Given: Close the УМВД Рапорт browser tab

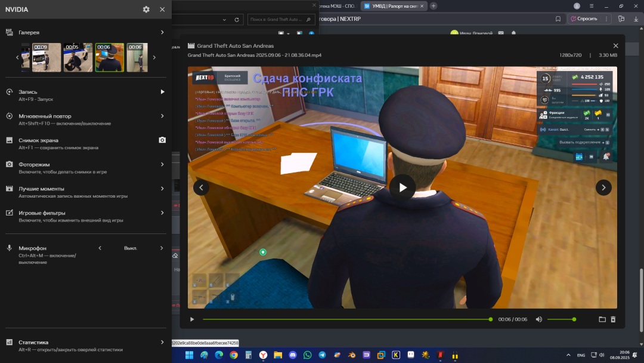Looking at the screenshot, I should coord(422,6).
